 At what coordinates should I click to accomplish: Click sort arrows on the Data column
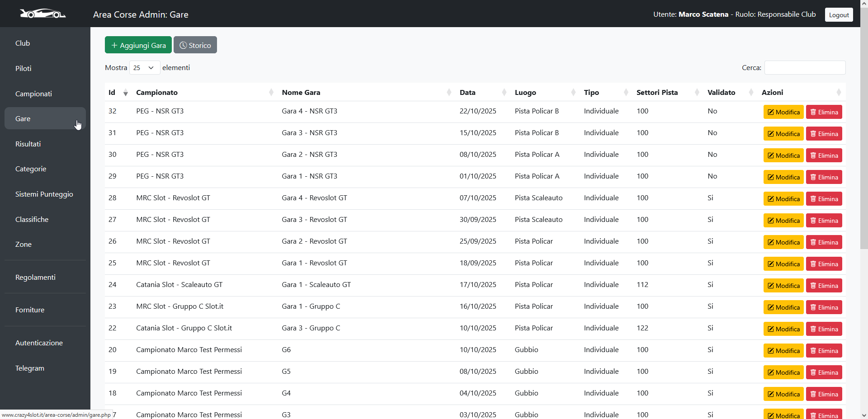(504, 92)
